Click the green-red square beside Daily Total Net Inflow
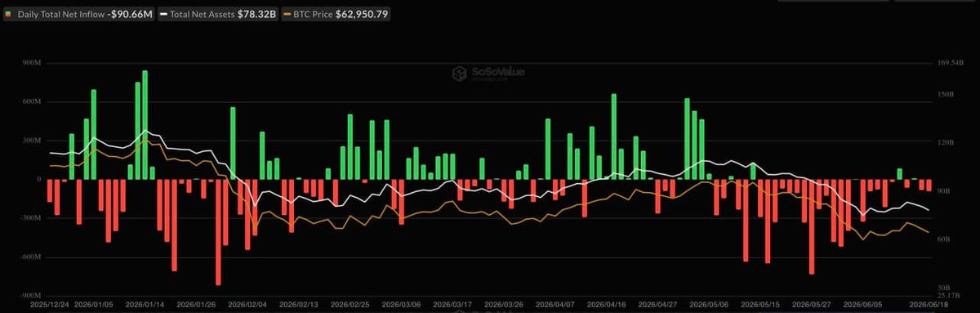 (x=8, y=15)
